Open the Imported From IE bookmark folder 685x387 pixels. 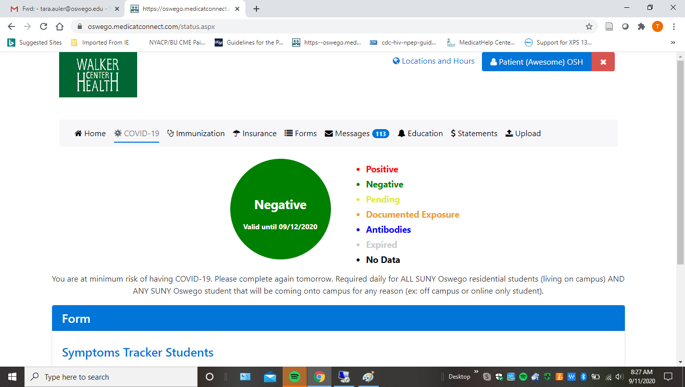(100, 42)
